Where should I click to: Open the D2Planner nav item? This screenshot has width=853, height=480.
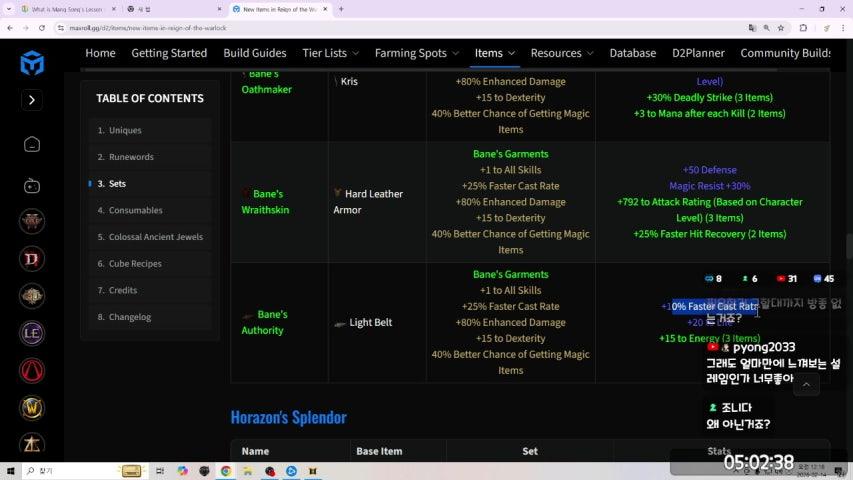698,53
